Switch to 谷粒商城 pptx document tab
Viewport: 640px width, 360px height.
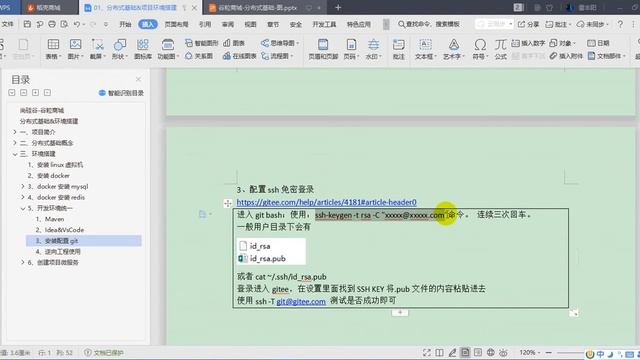258,8
